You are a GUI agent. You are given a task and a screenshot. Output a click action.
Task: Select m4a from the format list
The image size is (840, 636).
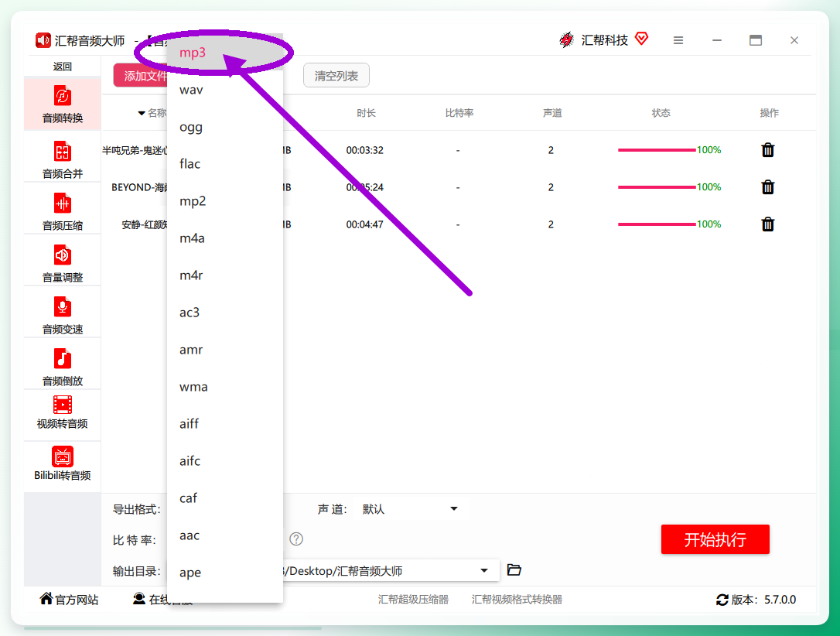[x=225, y=238]
